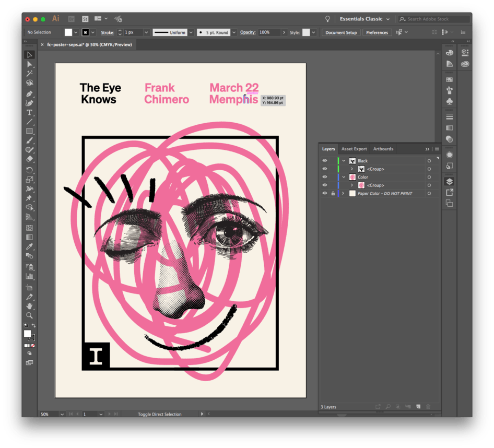Select the Type tool
The height and width of the screenshot is (448, 494).
[30, 113]
